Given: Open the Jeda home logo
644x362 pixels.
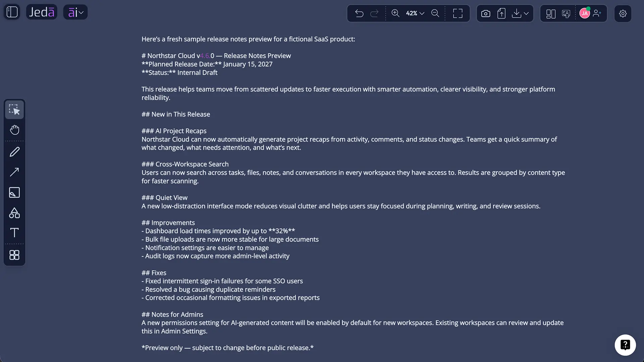Looking at the screenshot, I should 42,12.
